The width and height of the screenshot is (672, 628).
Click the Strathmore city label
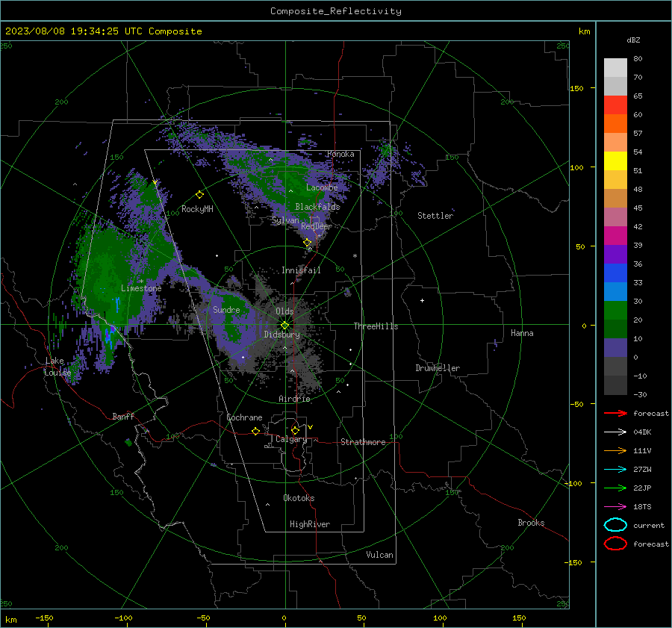363,442
